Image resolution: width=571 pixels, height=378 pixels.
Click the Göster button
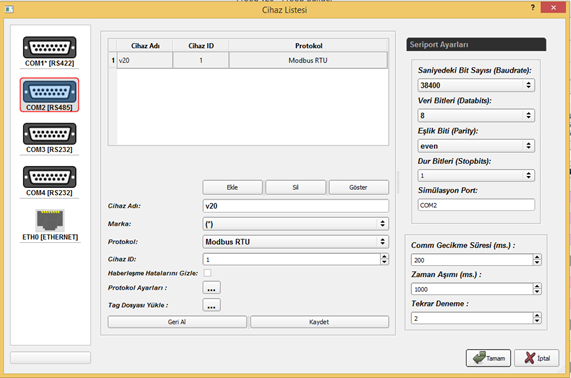[358, 188]
